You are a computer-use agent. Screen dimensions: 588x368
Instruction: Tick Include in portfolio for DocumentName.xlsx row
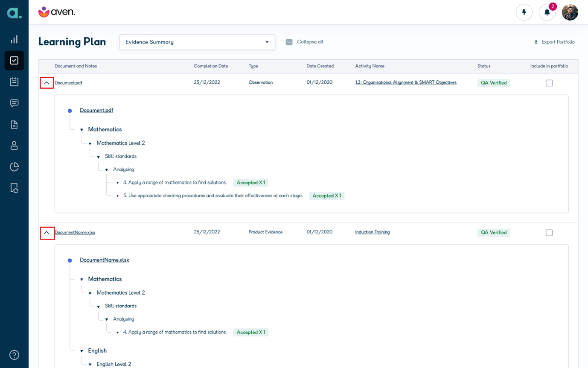pyautogui.click(x=549, y=233)
